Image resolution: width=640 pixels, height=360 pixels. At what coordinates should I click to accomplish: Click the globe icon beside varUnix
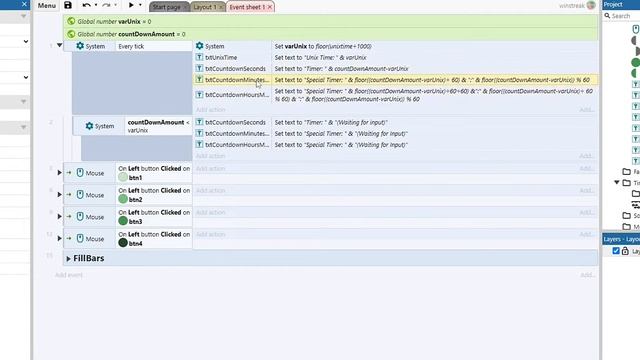tap(71, 21)
